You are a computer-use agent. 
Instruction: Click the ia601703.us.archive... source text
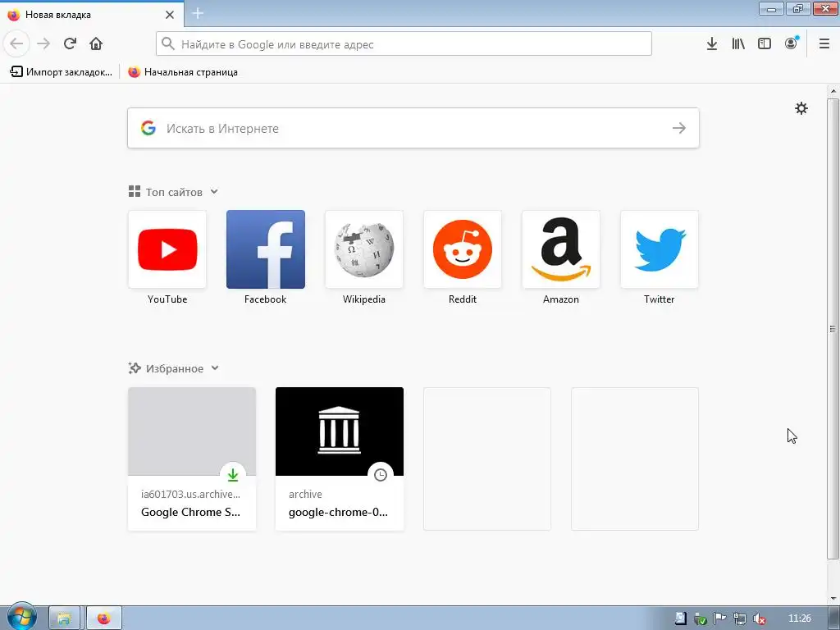click(x=190, y=494)
